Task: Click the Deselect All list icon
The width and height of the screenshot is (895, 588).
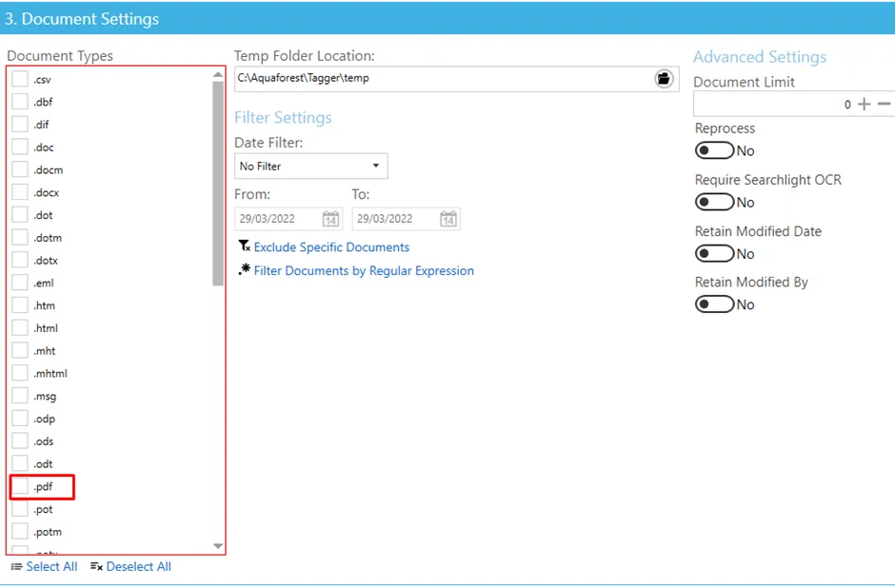Action: tap(96, 567)
